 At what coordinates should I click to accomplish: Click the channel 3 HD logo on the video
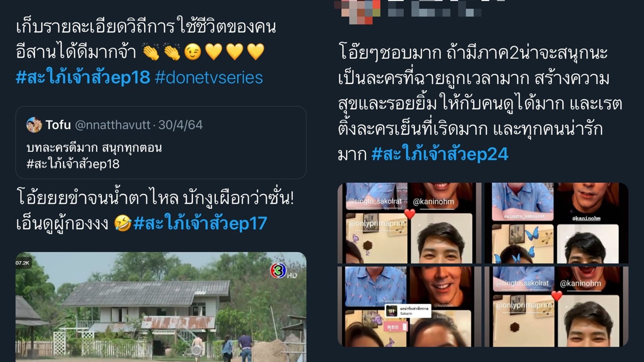point(283,271)
